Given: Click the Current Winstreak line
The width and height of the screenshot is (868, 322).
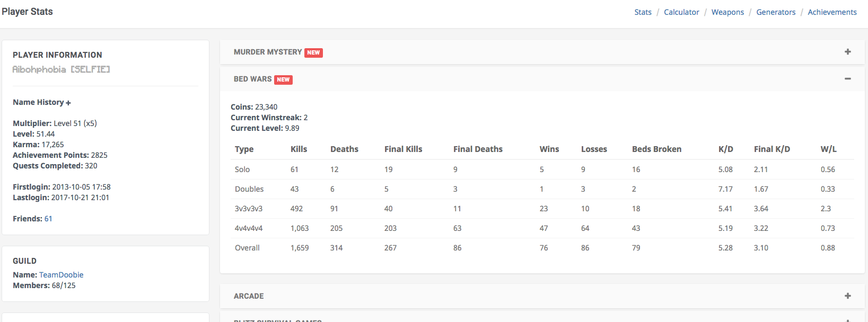Looking at the screenshot, I should 269,118.
